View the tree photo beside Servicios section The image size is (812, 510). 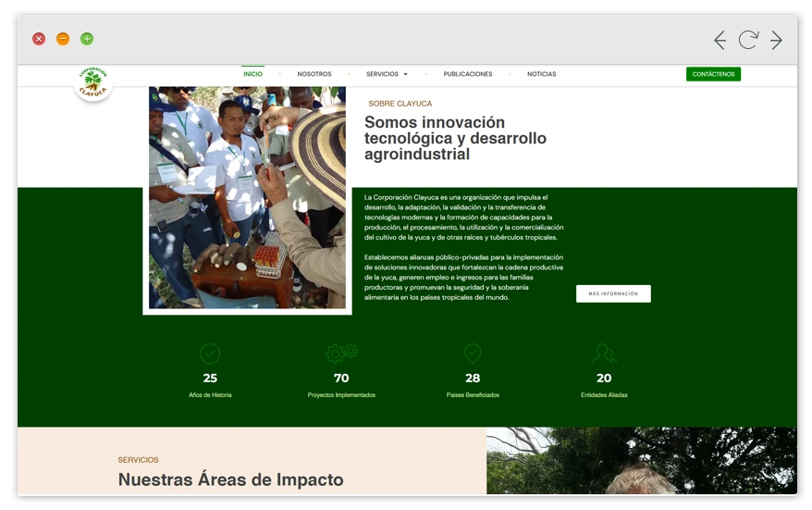tap(641, 460)
